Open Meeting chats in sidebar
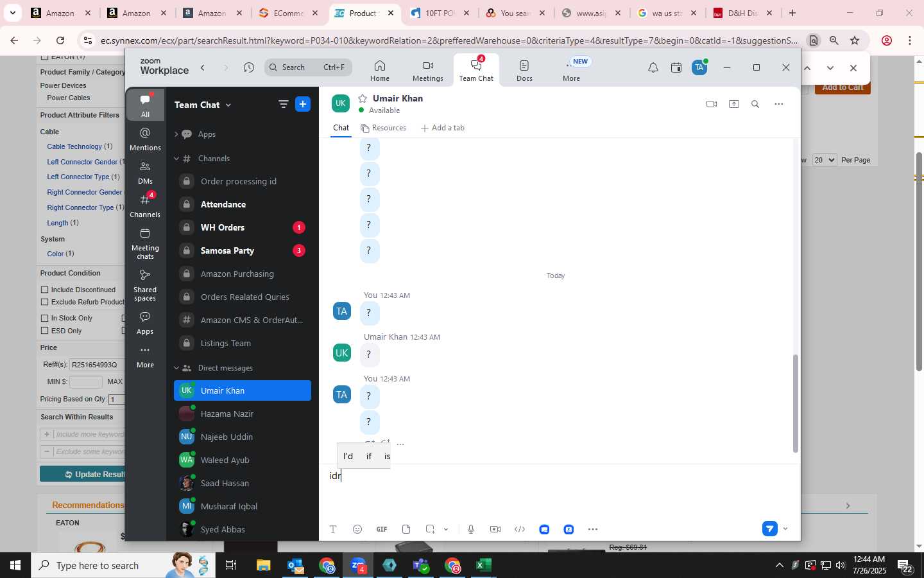This screenshot has height=578, width=924. point(146,243)
